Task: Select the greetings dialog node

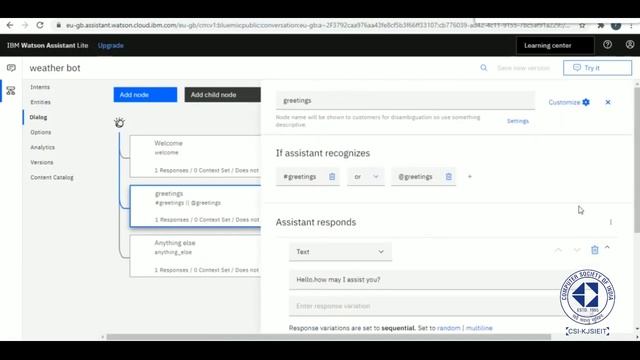Action: click(x=195, y=206)
